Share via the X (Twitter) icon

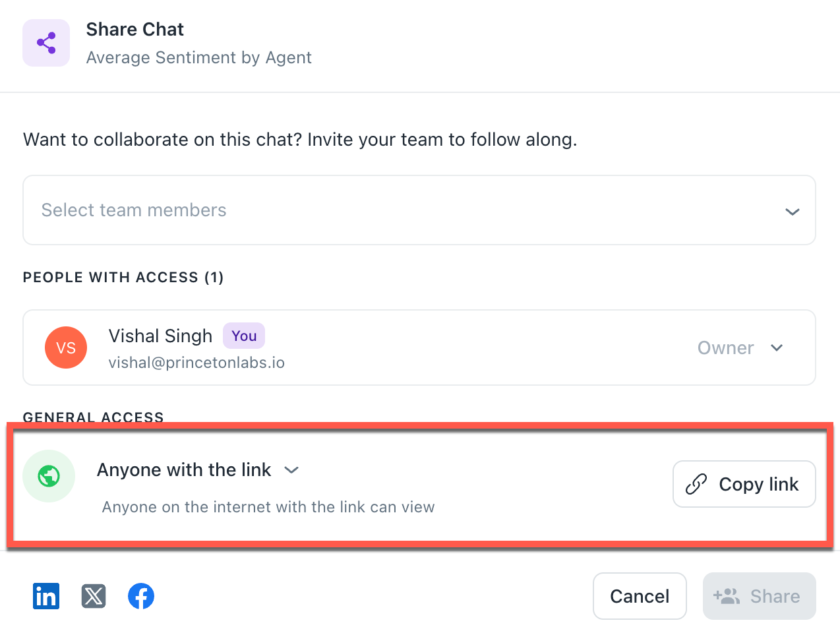click(x=94, y=596)
